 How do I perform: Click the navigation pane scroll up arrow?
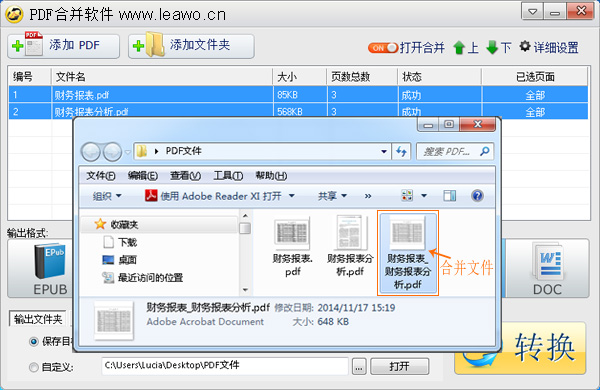pos(245,215)
